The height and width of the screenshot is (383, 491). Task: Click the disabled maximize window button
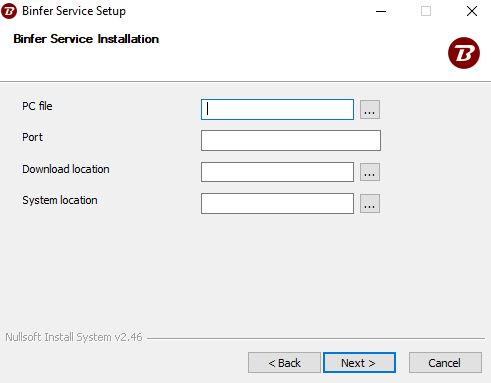click(x=426, y=11)
